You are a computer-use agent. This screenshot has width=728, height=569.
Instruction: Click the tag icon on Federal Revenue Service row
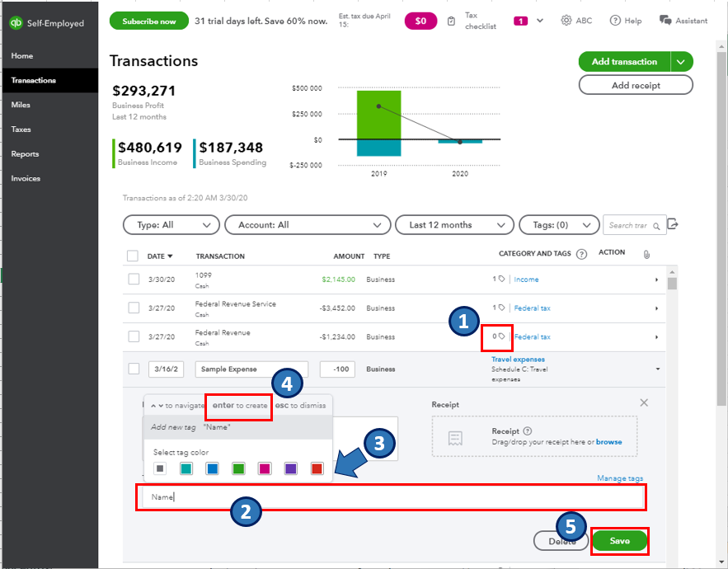click(501, 308)
